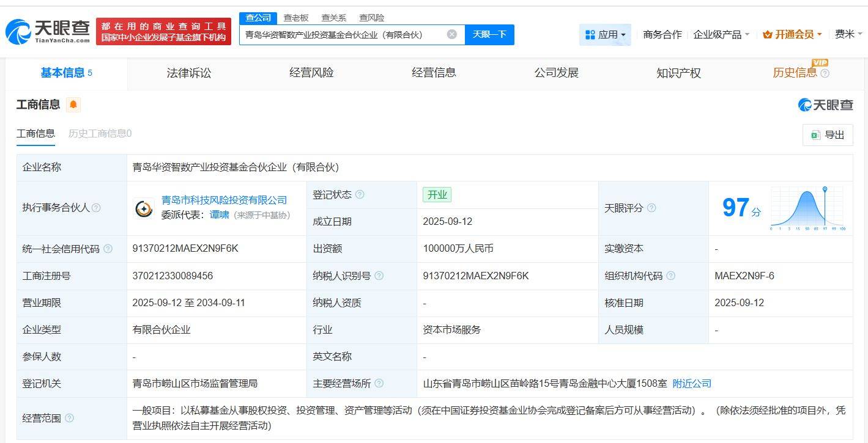Switch to the 历史信息 VIP tab
868x443 pixels.
point(801,73)
